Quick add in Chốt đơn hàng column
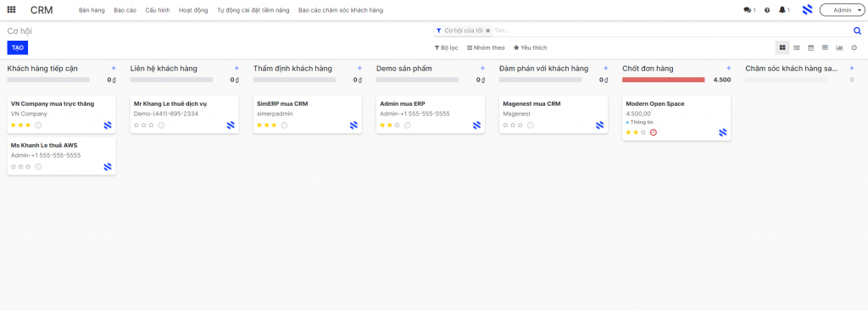This screenshot has height=311, width=868. point(728,68)
